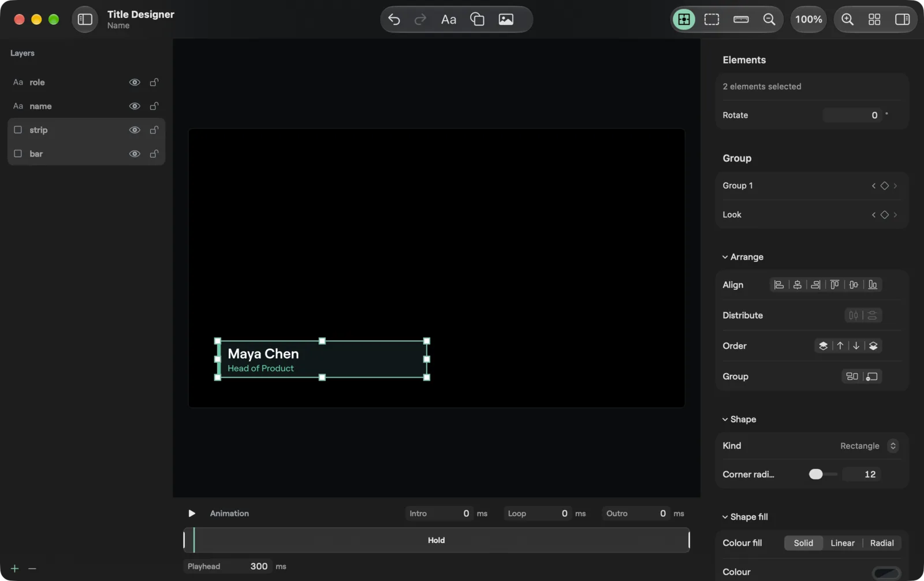Select Radial colour fill tab

[882, 543]
